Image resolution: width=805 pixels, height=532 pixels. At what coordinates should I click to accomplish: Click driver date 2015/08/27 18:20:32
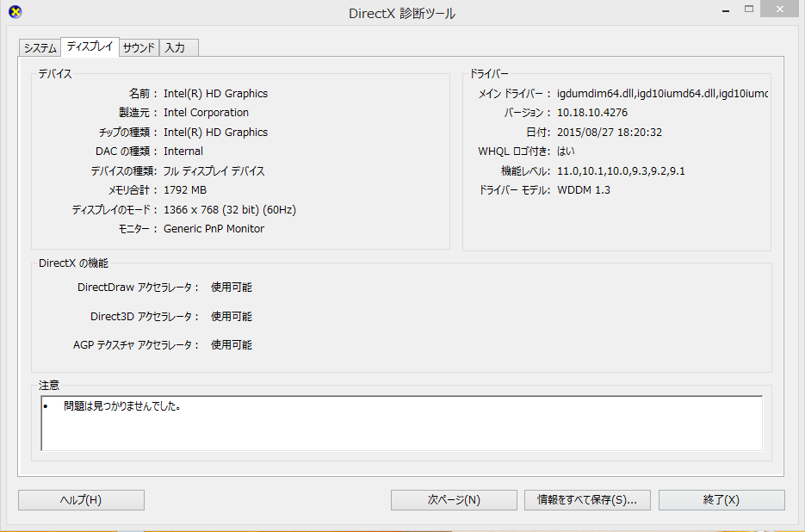coord(610,132)
